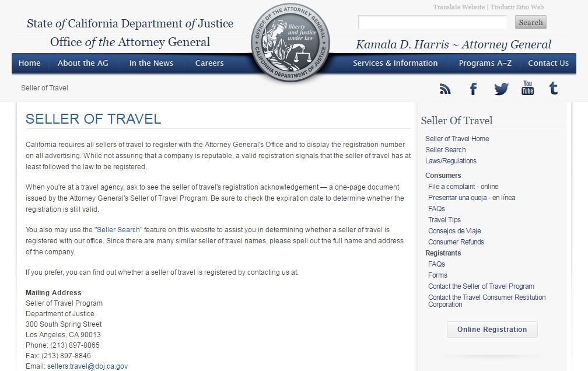This screenshot has width=588, height=371.
Task: Open Presentar una queja - en línea link
Action: pos(472,198)
